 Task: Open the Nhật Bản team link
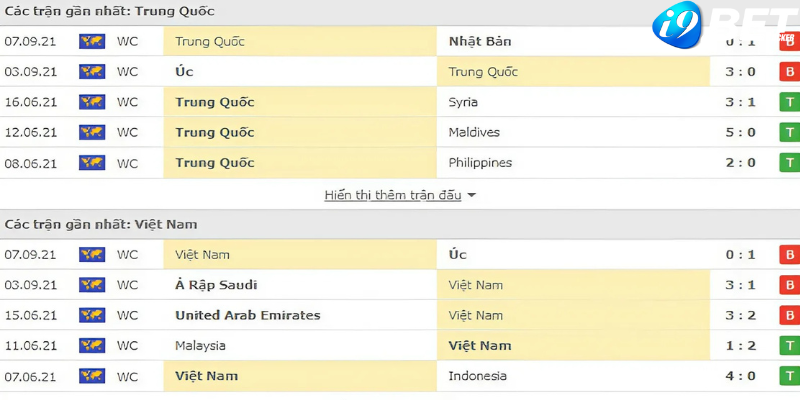480,42
